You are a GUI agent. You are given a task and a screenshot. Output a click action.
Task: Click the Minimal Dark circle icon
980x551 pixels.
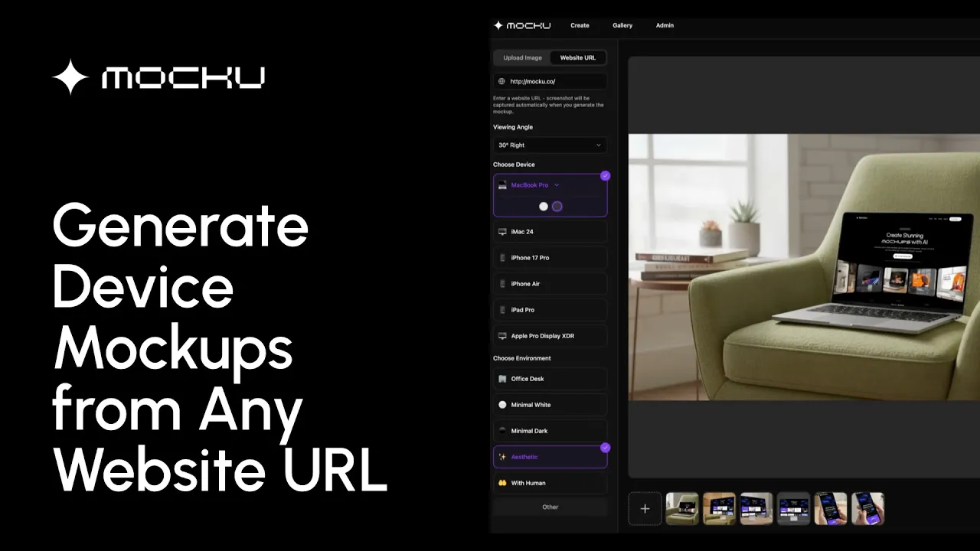coord(502,431)
